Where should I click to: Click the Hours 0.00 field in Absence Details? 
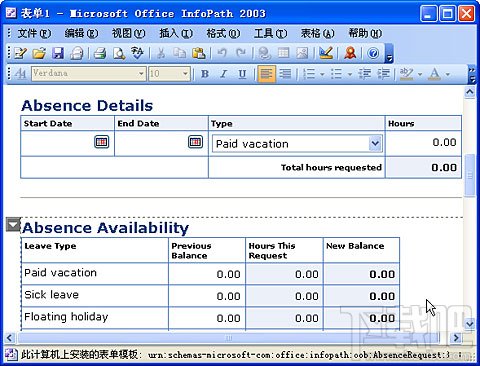coord(423,143)
